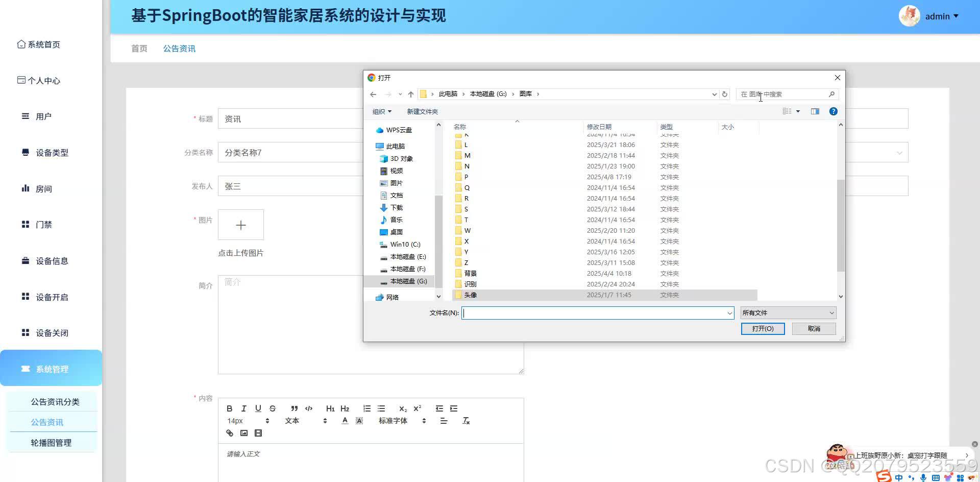
Task: Click the 新建文件夹 button
Action: (422, 111)
